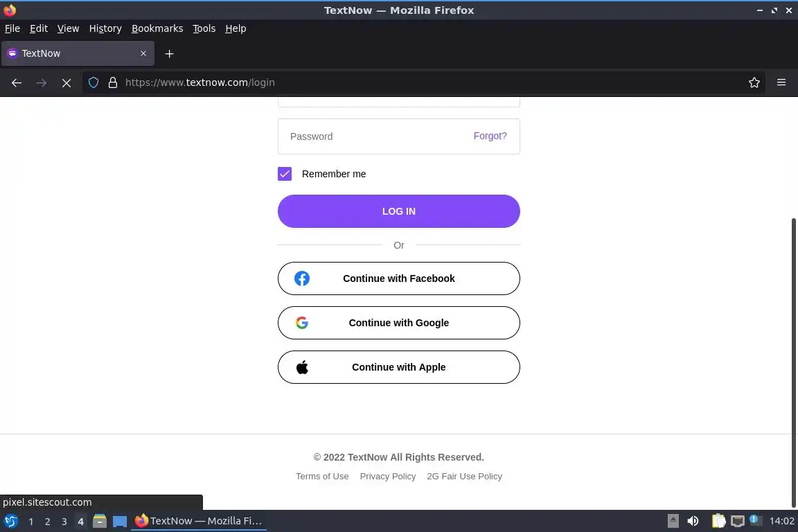Open the View menu

click(x=68, y=28)
